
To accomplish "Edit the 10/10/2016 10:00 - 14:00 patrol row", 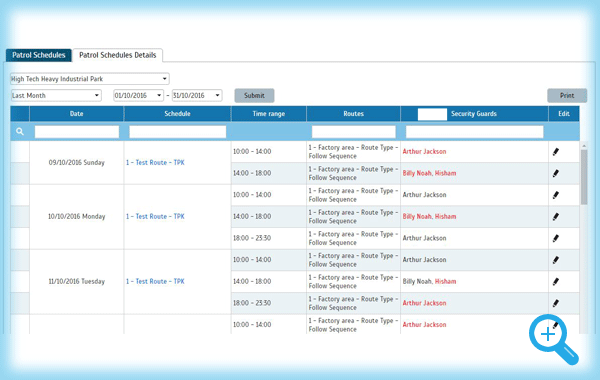I will (x=556, y=195).
